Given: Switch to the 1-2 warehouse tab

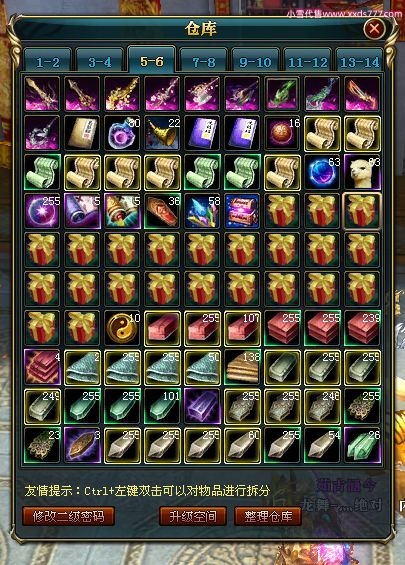Looking at the screenshot, I should pos(48,62).
